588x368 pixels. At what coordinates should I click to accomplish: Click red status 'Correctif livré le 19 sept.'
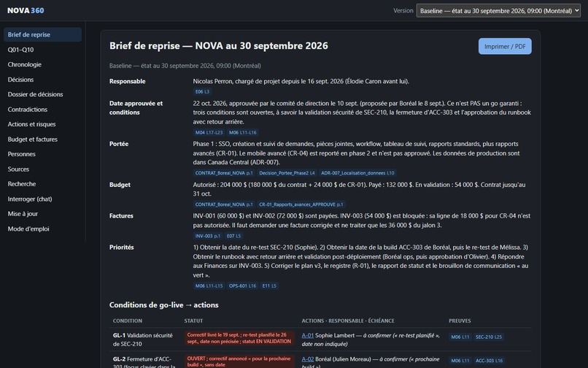pyautogui.click(x=239, y=338)
